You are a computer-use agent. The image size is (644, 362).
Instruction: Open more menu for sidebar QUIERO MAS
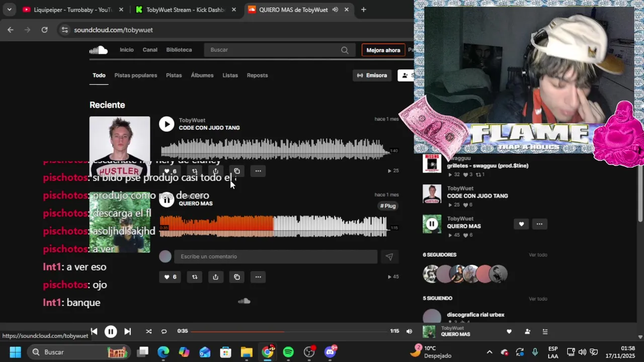pos(539,224)
